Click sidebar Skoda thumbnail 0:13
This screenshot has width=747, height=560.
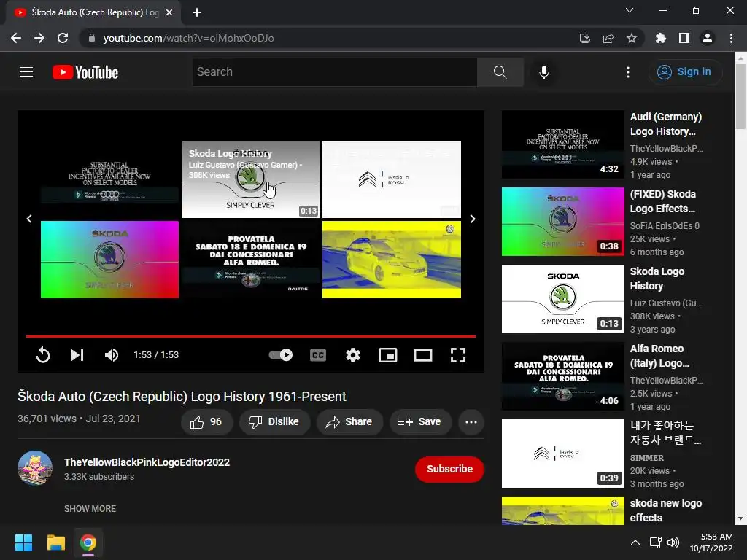(x=562, y=299)
